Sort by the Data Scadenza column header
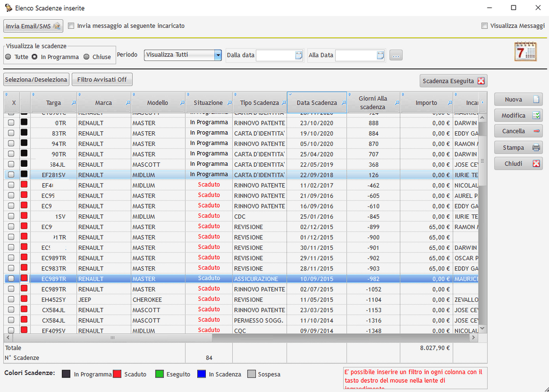Viewport: 549px width, 392px height. 316,103
